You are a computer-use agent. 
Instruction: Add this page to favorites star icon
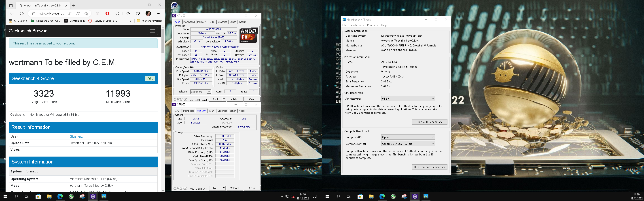coord(86,13)
